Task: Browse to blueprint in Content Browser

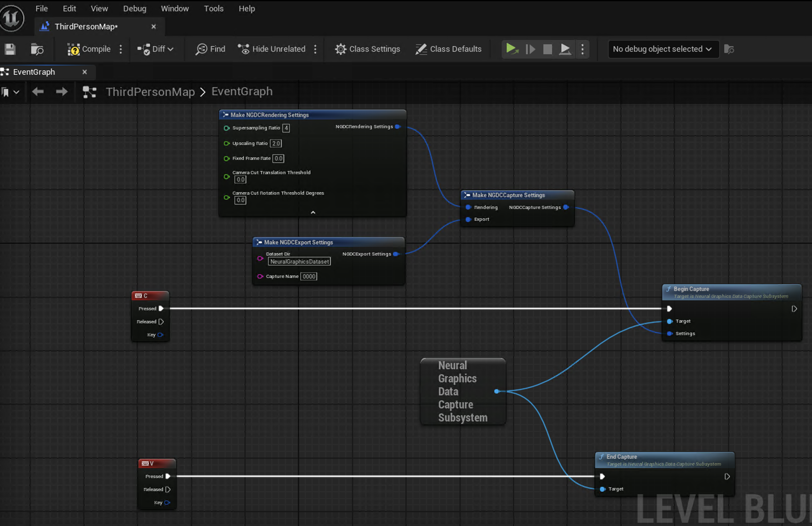Action: click(x=37, y=49)
